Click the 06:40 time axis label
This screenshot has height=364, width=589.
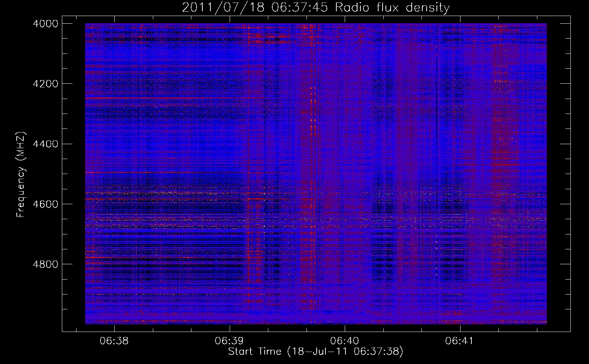(x=344, y=341)
